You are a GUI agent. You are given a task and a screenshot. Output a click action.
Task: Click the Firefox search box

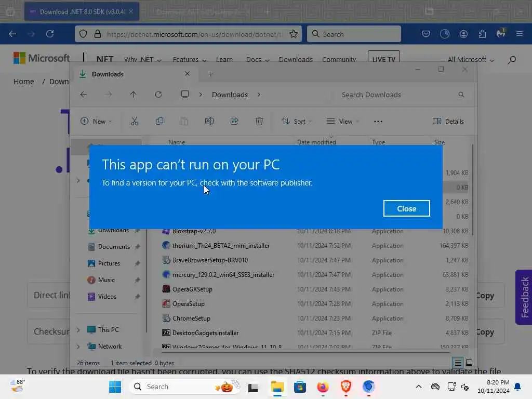[354, 34]
